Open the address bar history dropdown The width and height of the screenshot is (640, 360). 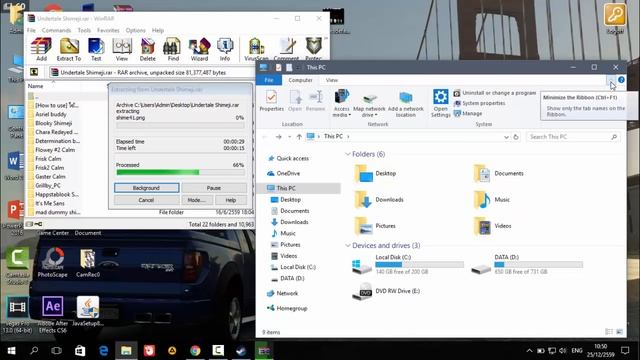(506, 137)
